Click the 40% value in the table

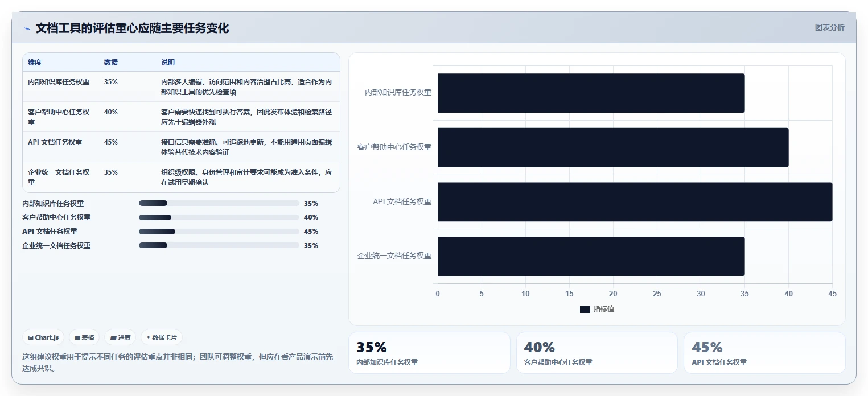pos(111,112)
